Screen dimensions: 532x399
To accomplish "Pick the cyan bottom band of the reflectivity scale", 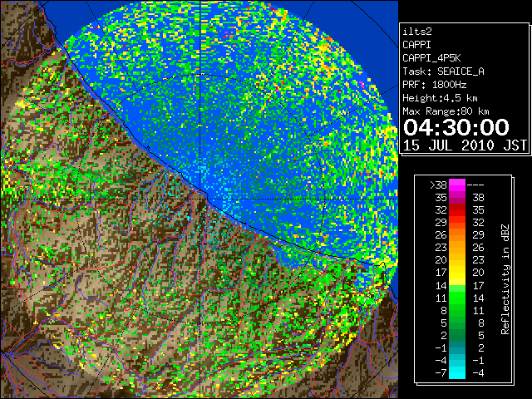I will 457,372.
